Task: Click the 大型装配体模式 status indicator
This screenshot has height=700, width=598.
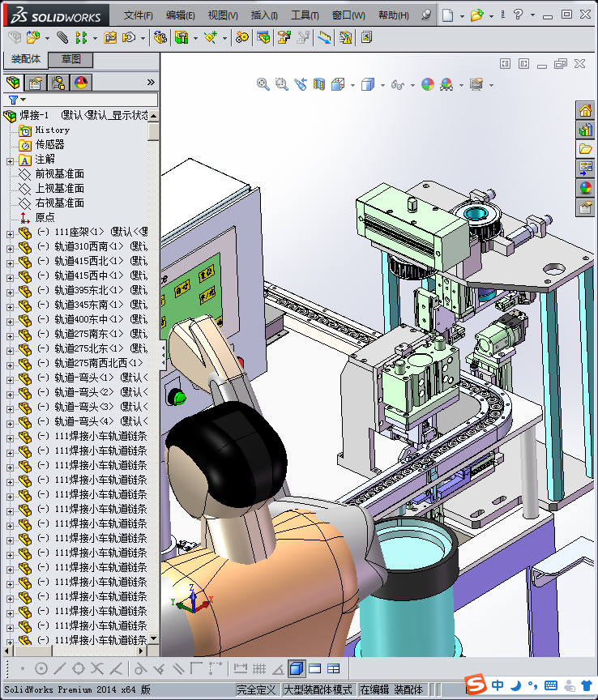Action: [x=318, y=689]
